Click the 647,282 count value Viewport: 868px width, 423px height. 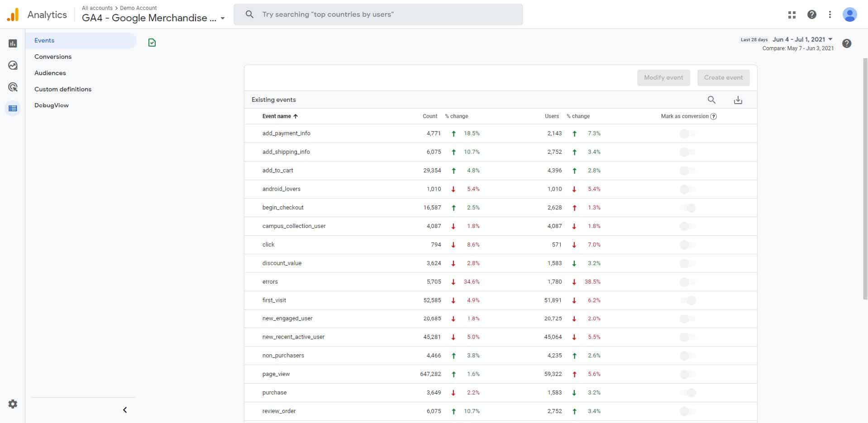pyautogui.click(x=430, y=374)
